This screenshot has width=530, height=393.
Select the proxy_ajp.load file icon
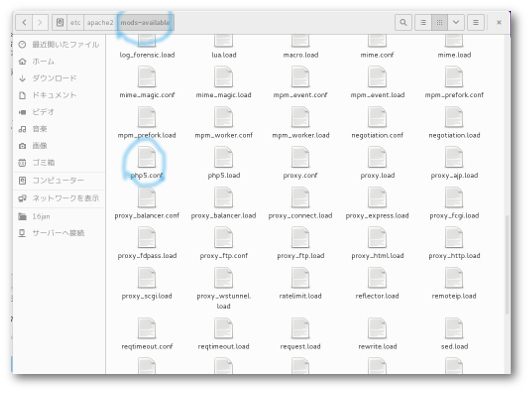tap(454, 157)
